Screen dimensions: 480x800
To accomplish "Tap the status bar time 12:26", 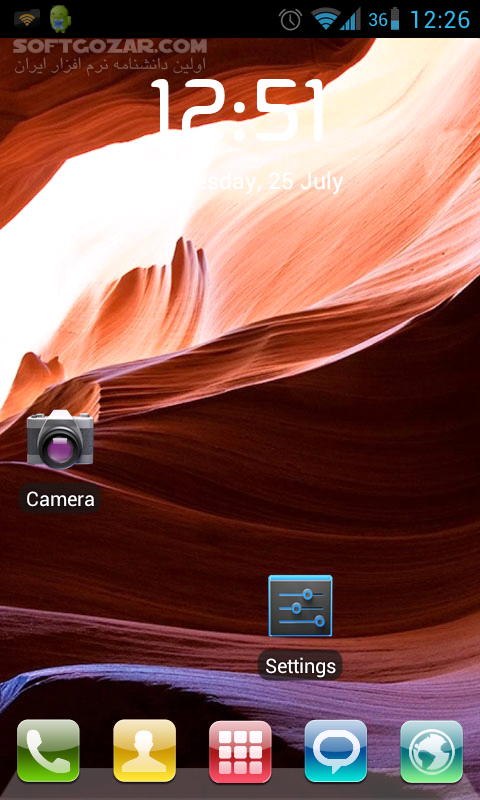I will point(440,19).
